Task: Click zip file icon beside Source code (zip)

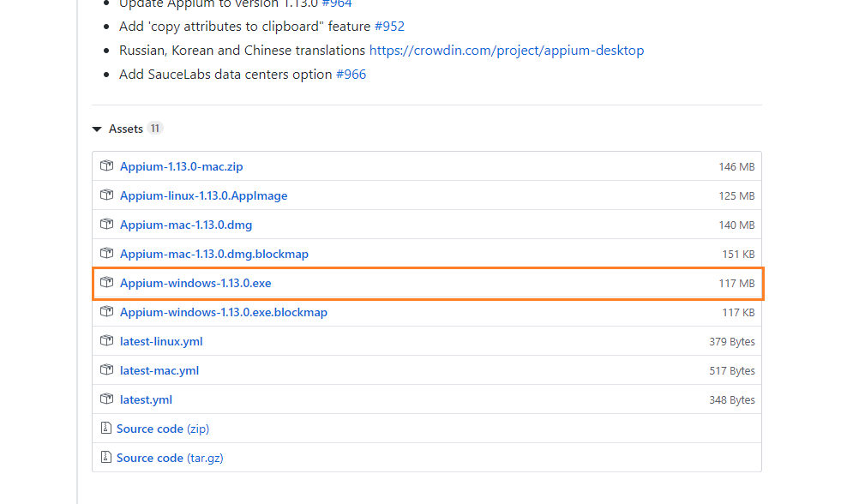Action: pyautogui.click(x=106, y=429)
